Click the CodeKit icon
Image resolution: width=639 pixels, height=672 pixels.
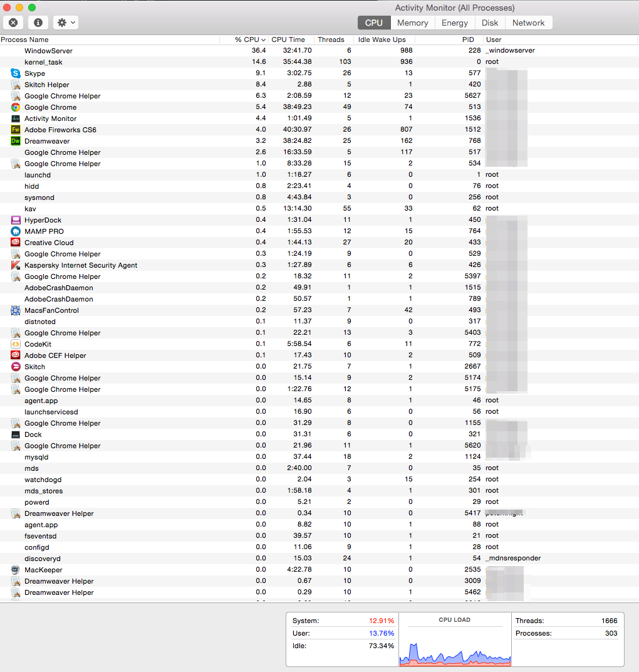(x=16, y=344)
